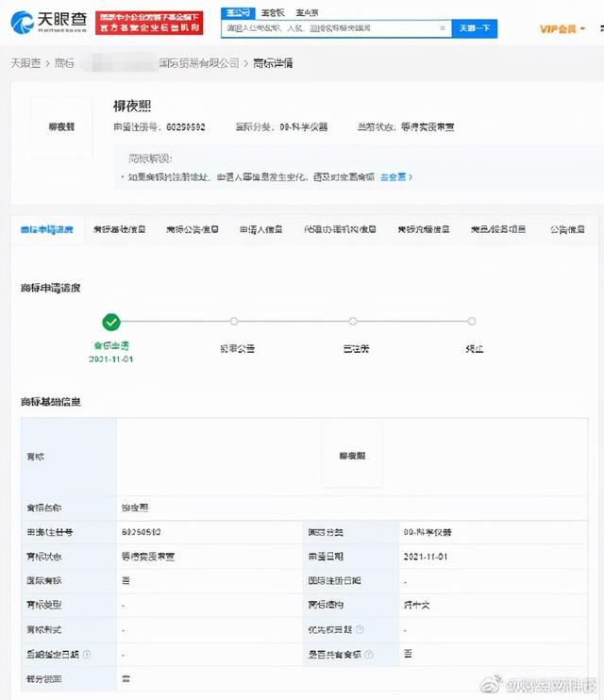
Task: Switch to 申请人信息 tab
Action: pos(260,229)
